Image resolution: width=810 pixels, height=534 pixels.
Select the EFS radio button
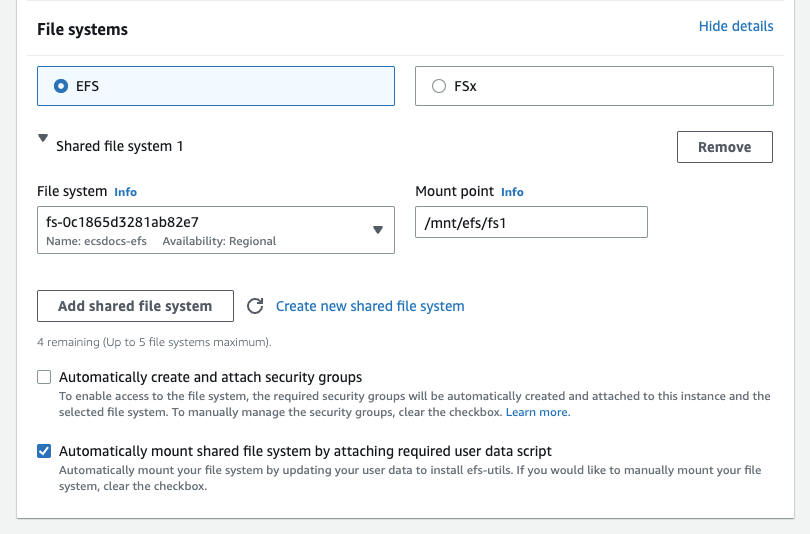click(x=61, y=86)
